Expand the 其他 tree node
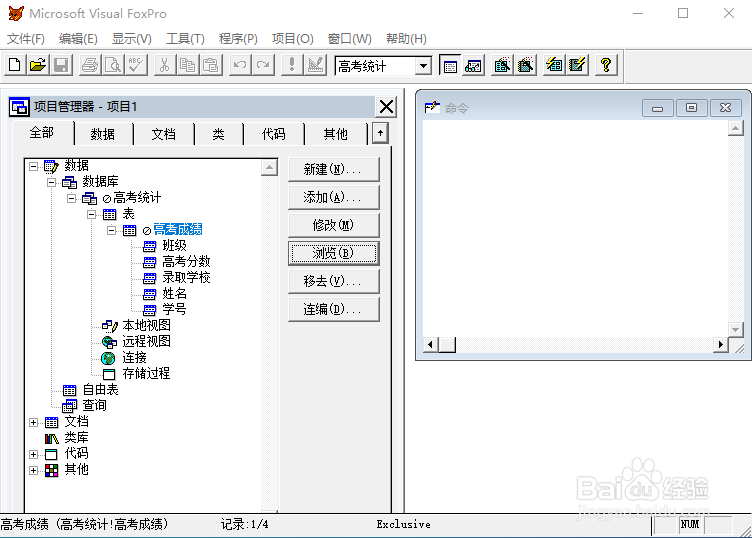Screen dimensions: 752x538 pos(34,470)
